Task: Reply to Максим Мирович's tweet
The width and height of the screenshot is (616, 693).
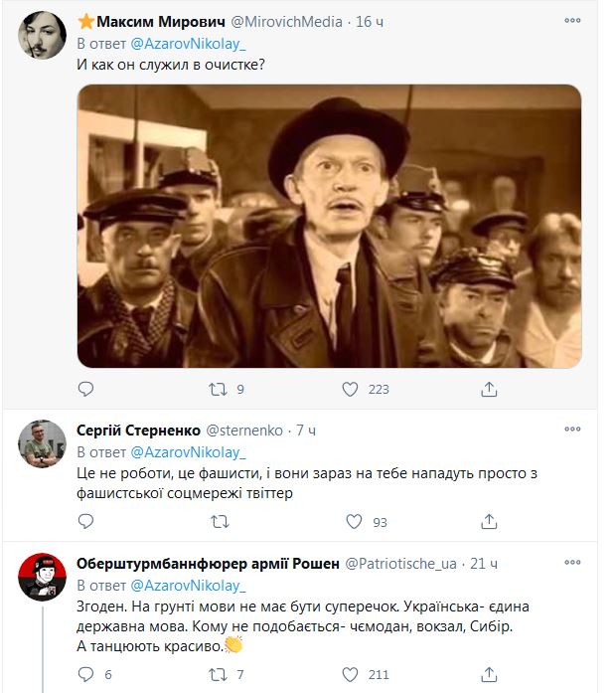Action: click(86, 389)
